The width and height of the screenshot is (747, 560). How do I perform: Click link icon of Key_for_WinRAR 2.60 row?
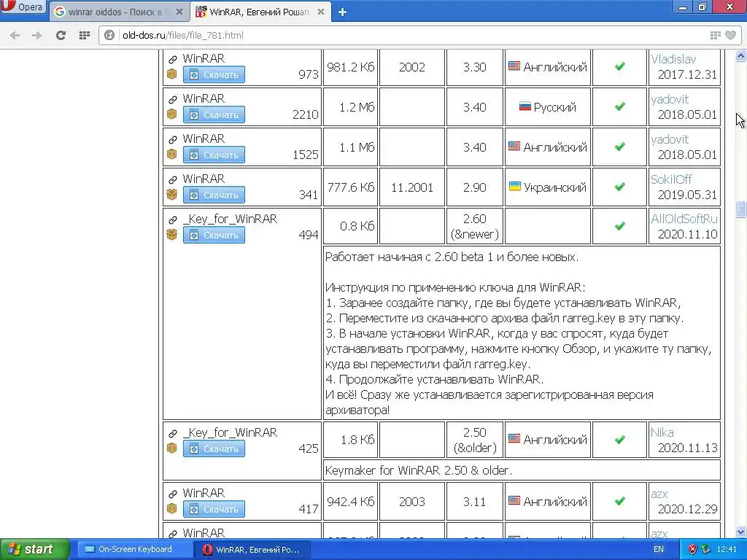pos(172,219)
